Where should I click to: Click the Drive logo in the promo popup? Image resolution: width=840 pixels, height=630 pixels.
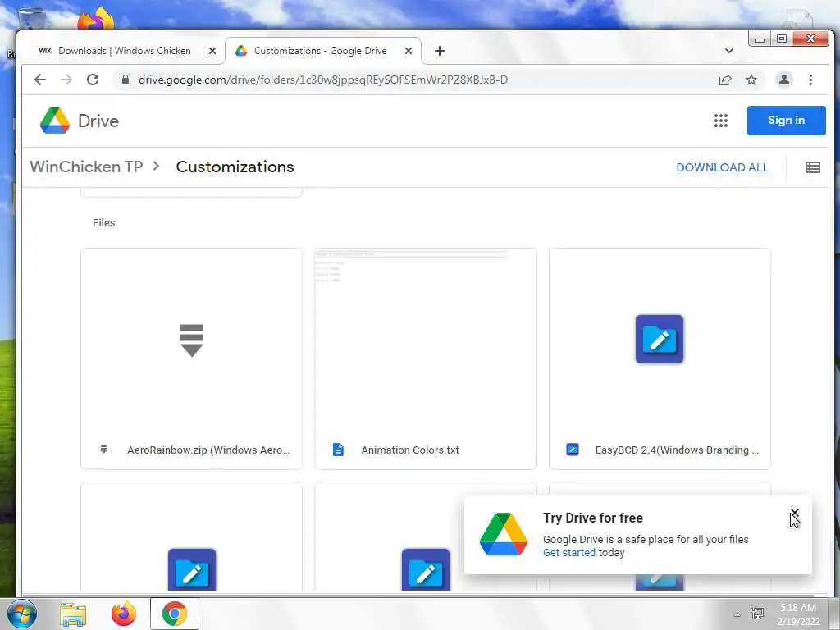click(503, 534)
